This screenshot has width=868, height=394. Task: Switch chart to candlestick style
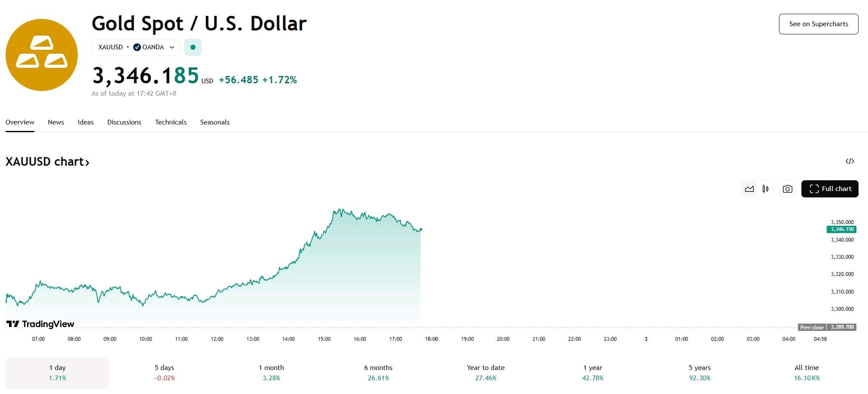765,189
